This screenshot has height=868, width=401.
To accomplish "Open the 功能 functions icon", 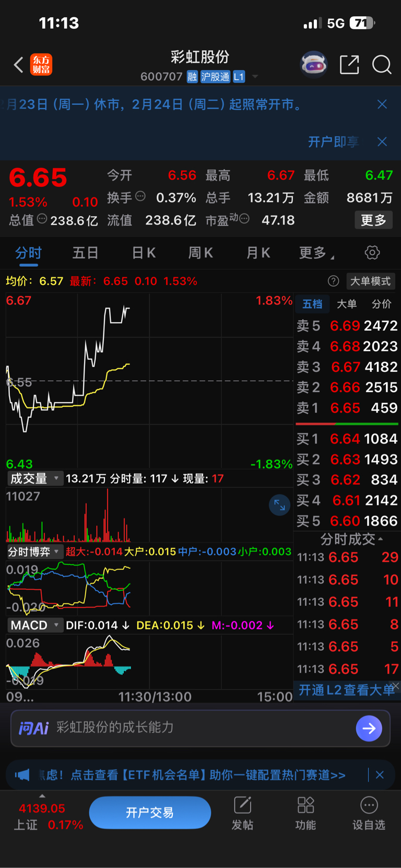I will 305,813.
